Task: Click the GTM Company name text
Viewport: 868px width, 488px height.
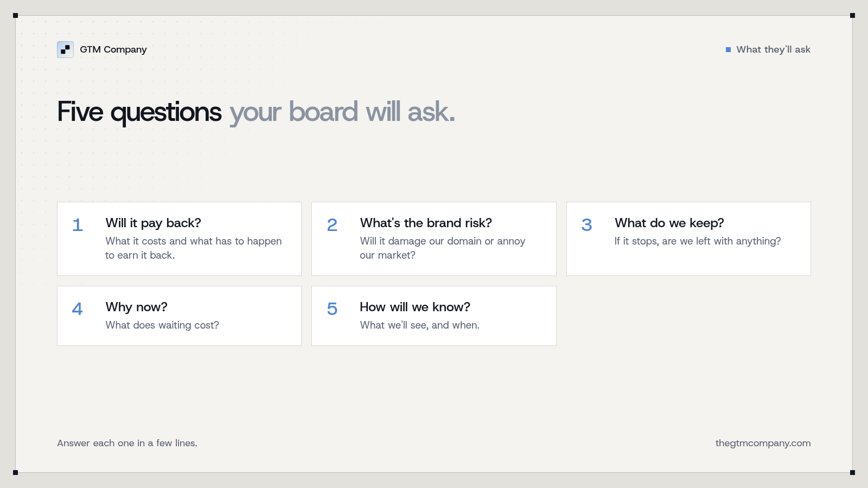Action: click(x=113, y=49)
